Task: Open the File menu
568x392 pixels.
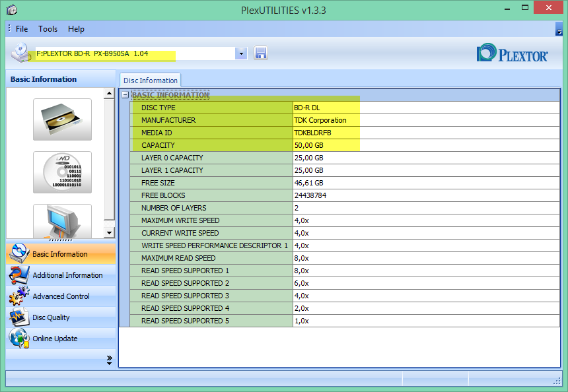Action: [x=22, y=29]
